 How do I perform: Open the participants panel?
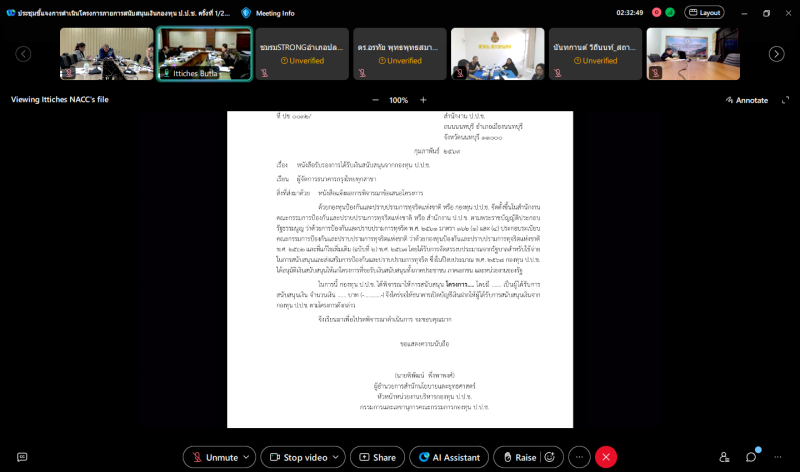[x=724, y=457]
